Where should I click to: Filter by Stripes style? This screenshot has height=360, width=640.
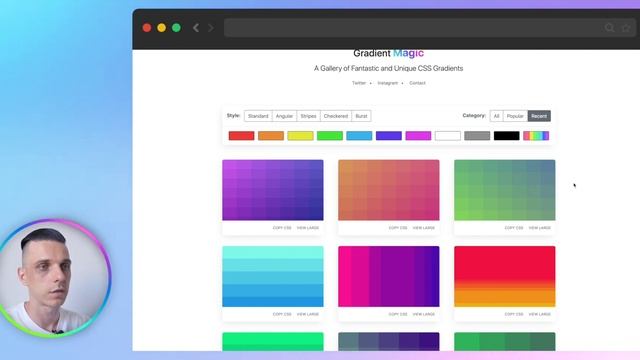click(308, 116)
